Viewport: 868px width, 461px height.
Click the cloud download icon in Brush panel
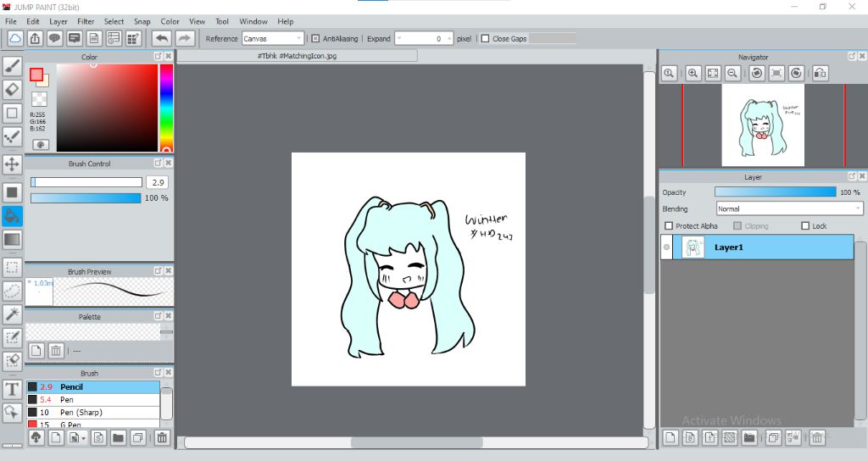36,438
